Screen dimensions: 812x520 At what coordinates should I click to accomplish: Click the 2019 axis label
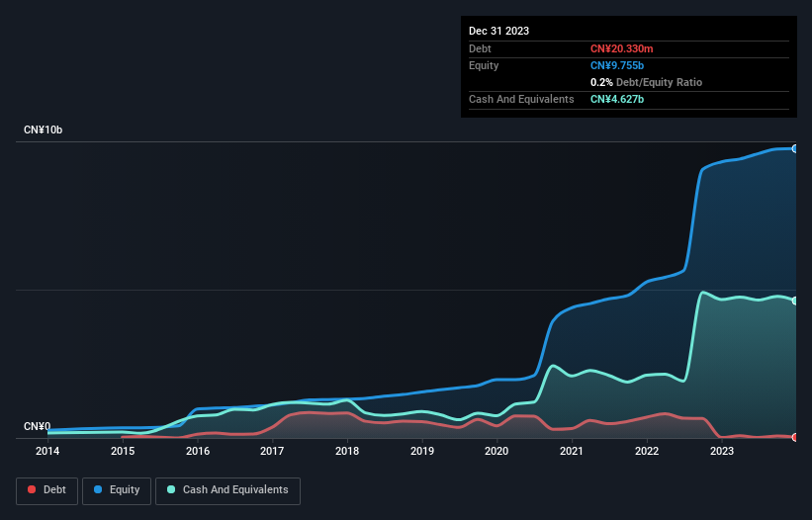pyautogui.click(x=422, y=451)
